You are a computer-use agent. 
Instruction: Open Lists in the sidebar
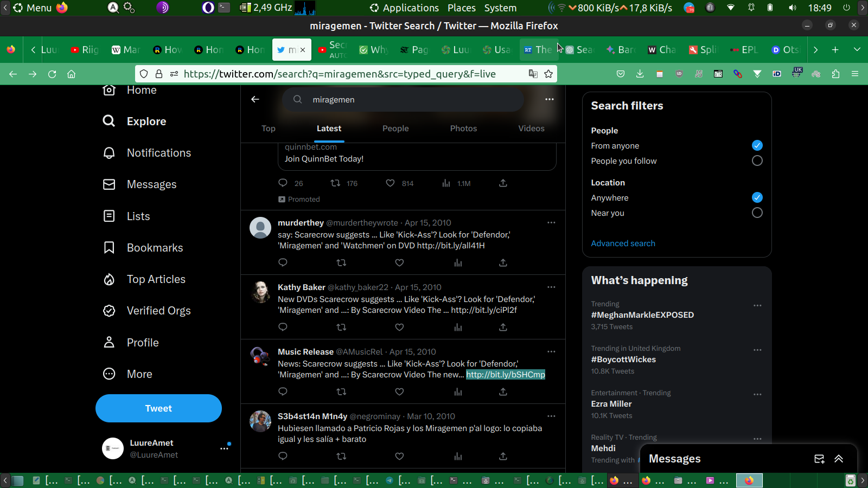tap(126, 216)
